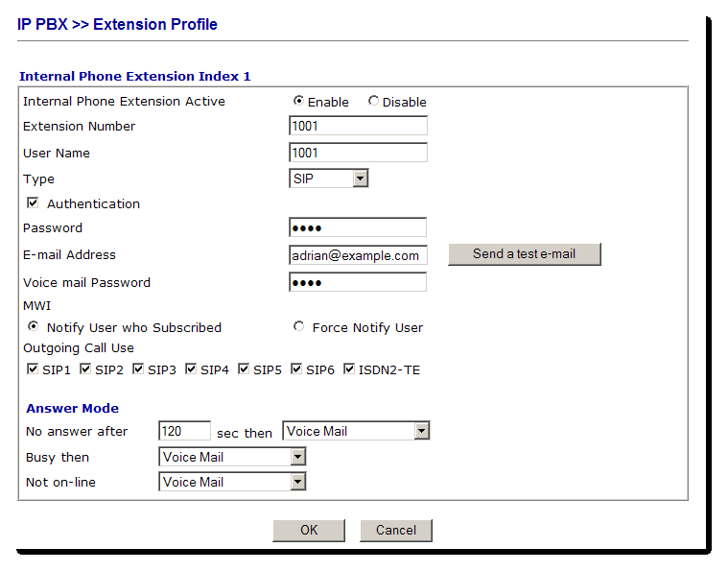Click the IP PBX >> Extension Profile title
Screen dimensions: 728x571
point(117,24)
